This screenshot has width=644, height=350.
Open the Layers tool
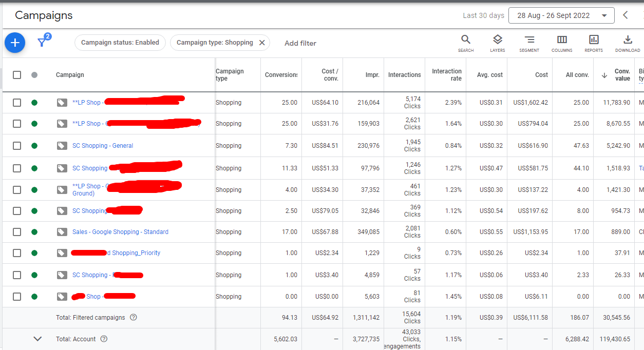497,43
